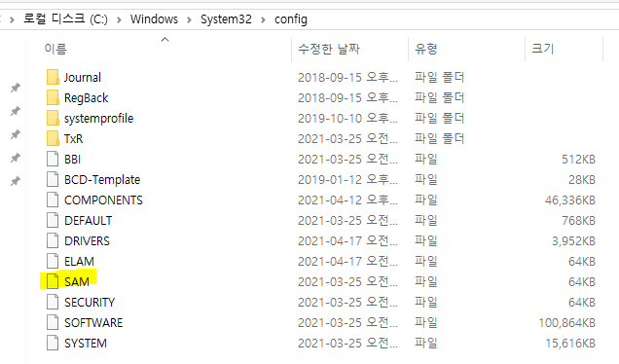
Task: Click the 2019-10-10 modified date of systemprofile
Action: coord(347,118)
